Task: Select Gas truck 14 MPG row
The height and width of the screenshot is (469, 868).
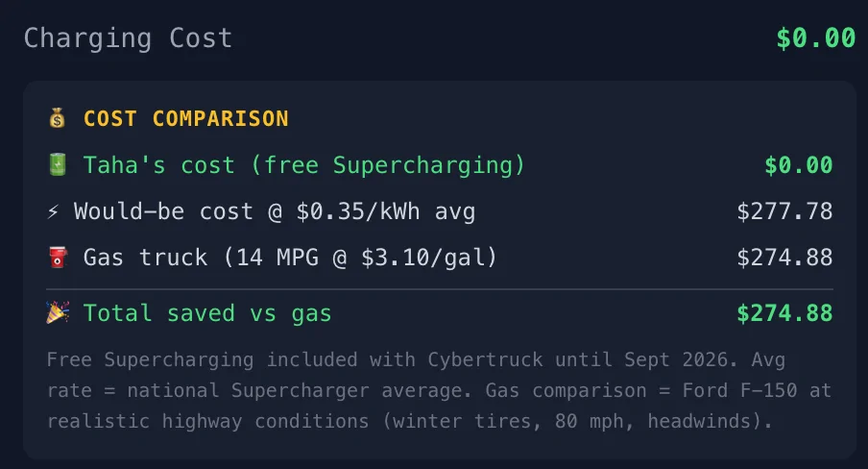Action: click(x=440, y=258)
